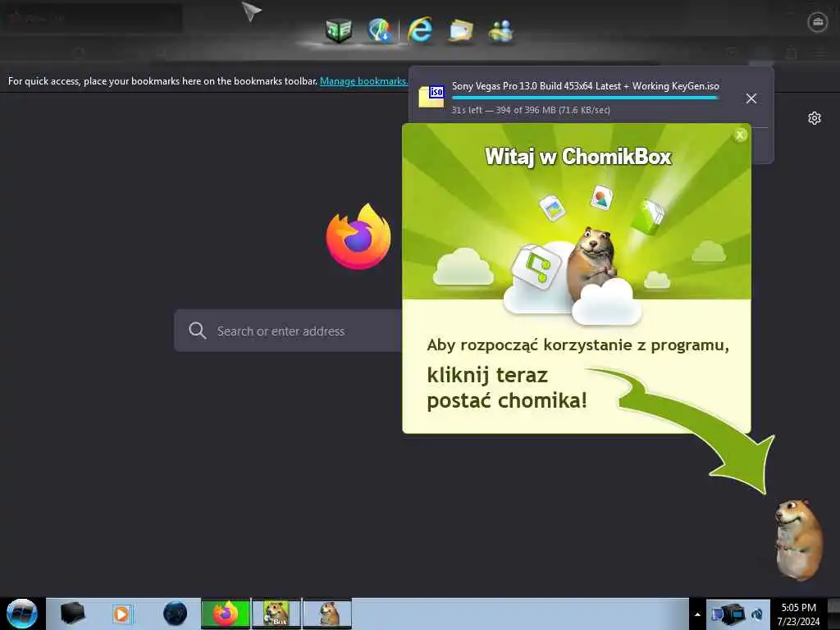
Task: Switch to Firefox in the taskbar
Action: tap(226, 614)
